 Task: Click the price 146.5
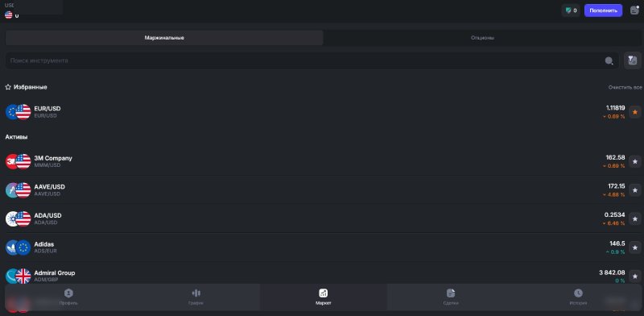[617, 243]
